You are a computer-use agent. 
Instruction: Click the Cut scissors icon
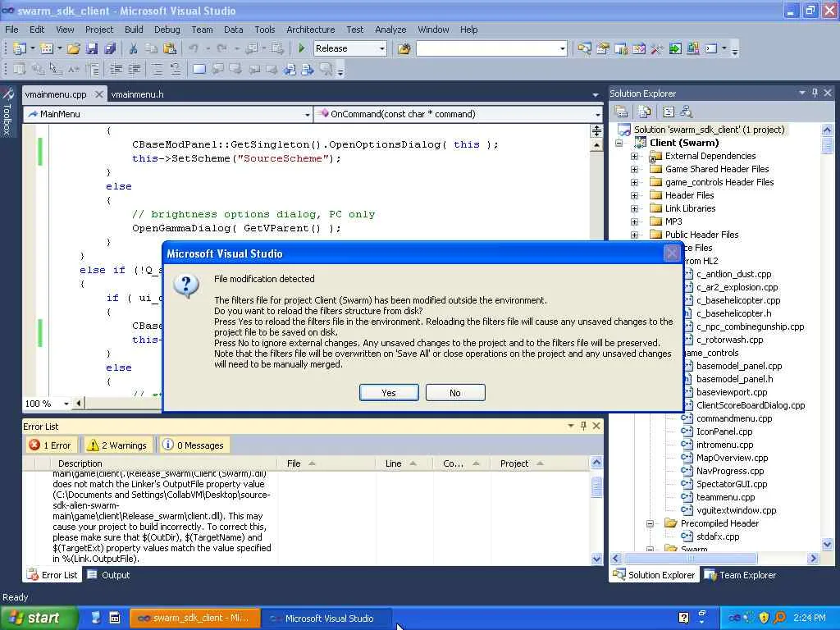click(134, 48)
